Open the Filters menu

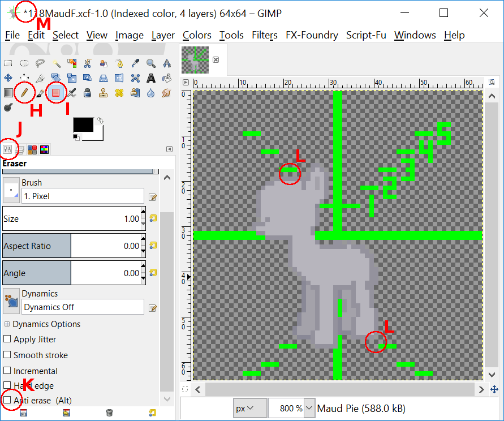(265, 35)
